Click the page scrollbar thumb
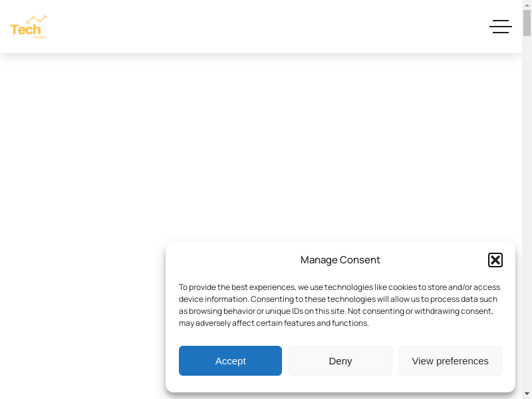 pyautogui.click(x=527, y=23)
